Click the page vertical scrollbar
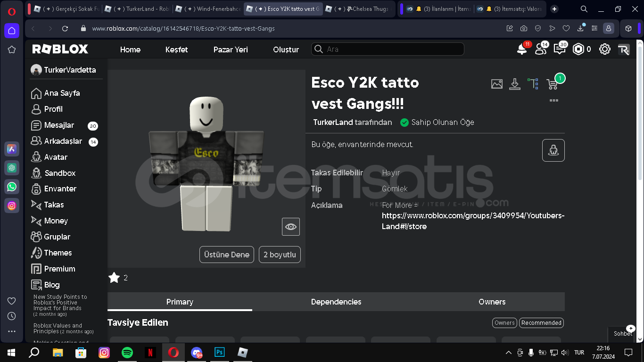 tap(640, 113)
